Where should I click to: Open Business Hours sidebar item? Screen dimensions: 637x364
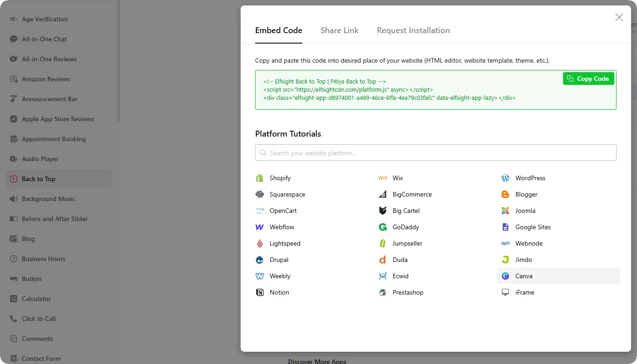point(58,259)
